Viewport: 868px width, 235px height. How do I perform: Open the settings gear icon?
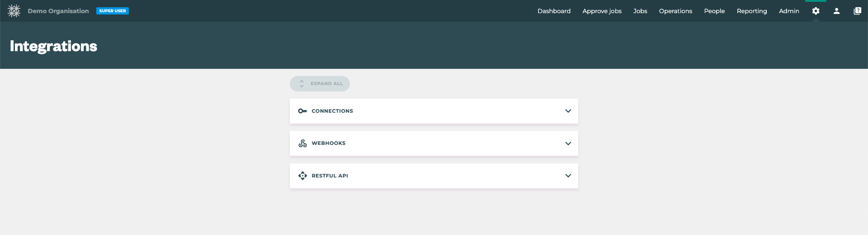pos(816,11)
